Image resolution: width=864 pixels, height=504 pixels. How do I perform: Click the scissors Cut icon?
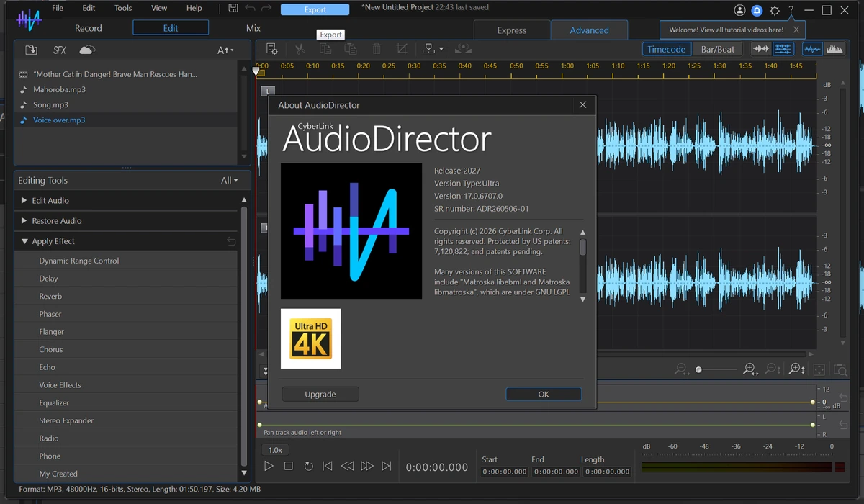pos(300,49)
